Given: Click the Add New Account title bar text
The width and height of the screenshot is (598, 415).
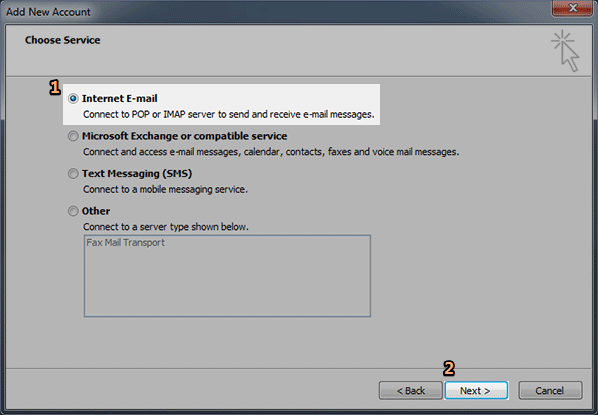Looking at the screenshot, I should (x=48, y=12).
